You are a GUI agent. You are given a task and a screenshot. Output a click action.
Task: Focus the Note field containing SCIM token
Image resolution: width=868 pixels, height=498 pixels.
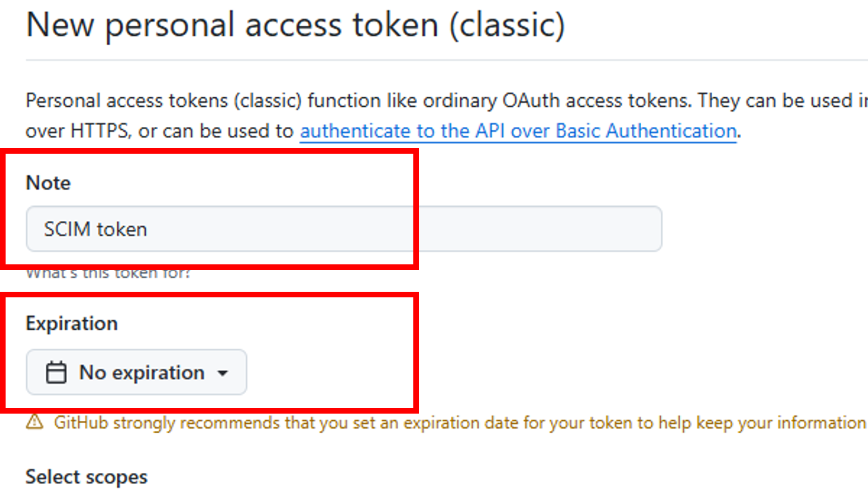click(x=344, y=229)
